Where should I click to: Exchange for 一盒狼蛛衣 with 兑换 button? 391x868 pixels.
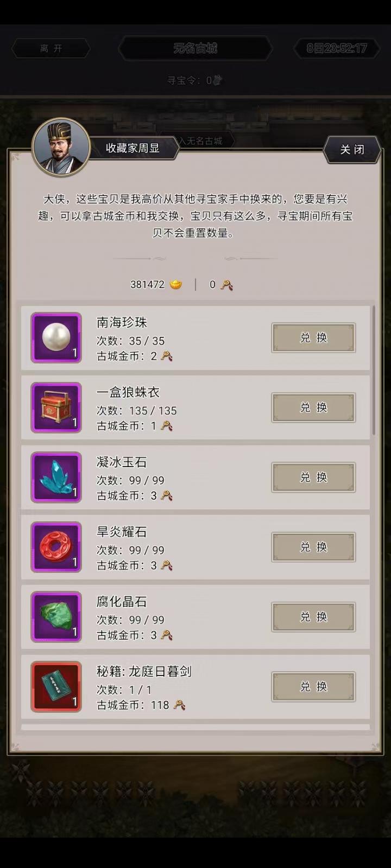(x=313, y=407)
